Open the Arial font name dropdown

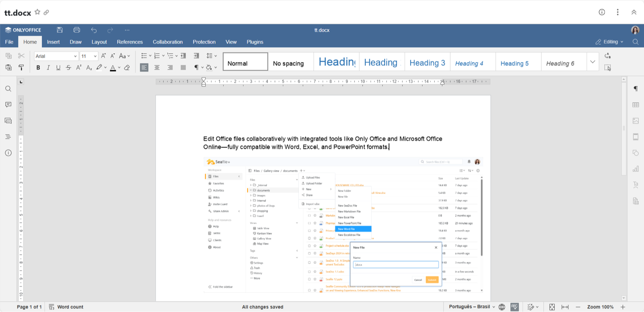point(75,56)
